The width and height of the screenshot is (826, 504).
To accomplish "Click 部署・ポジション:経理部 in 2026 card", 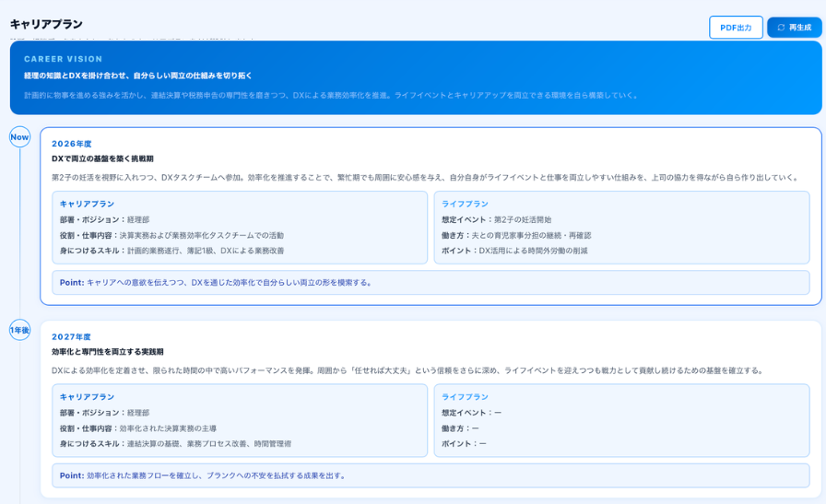I will pos(105,219).
